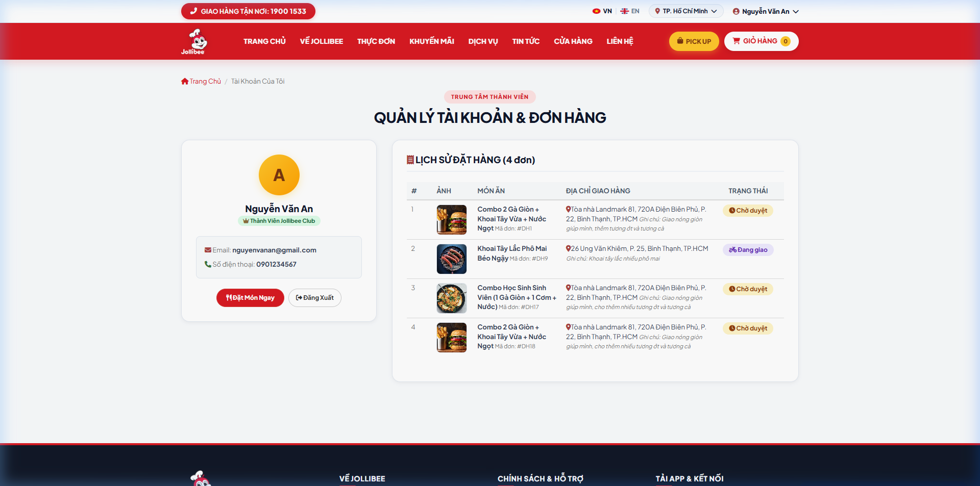Go to Trang Chủ menu item
The height and width of the screenshot is (486, 980).
264,41
